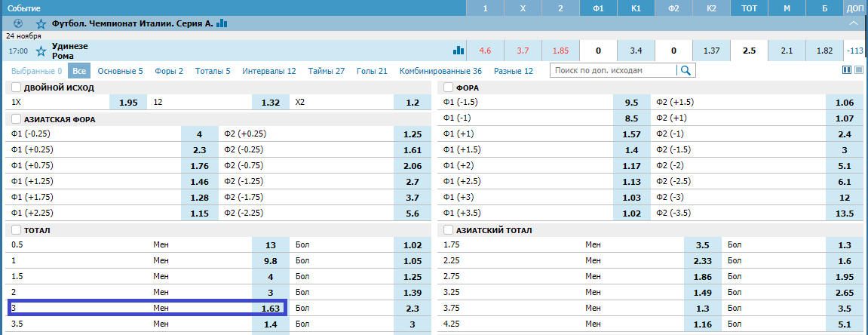
Task: Open the Форы 2 tab
Action: (169, 71)
